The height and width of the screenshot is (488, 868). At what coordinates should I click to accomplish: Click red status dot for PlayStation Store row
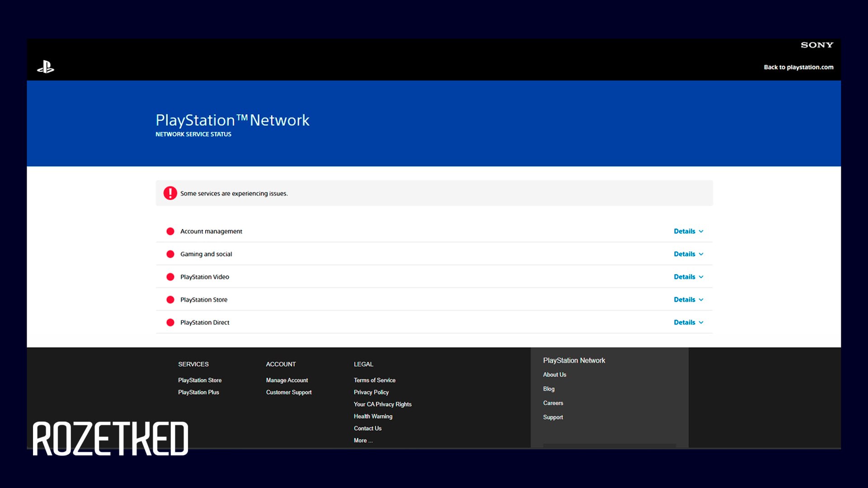point(170,300)
